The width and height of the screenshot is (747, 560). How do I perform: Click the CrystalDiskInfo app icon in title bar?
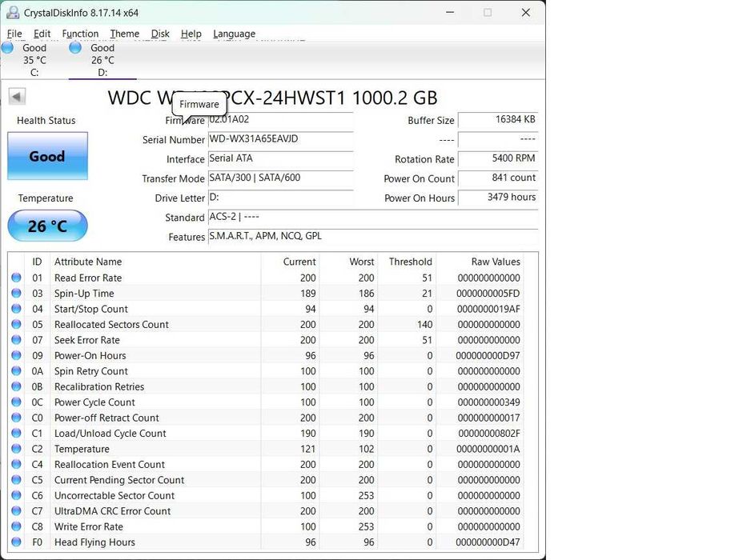13,12
